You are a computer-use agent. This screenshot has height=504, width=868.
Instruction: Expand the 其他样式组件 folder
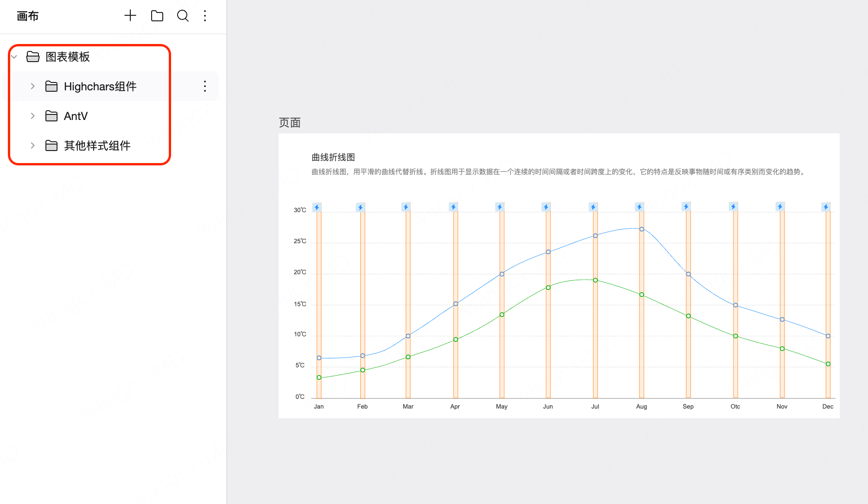(32, 145)
